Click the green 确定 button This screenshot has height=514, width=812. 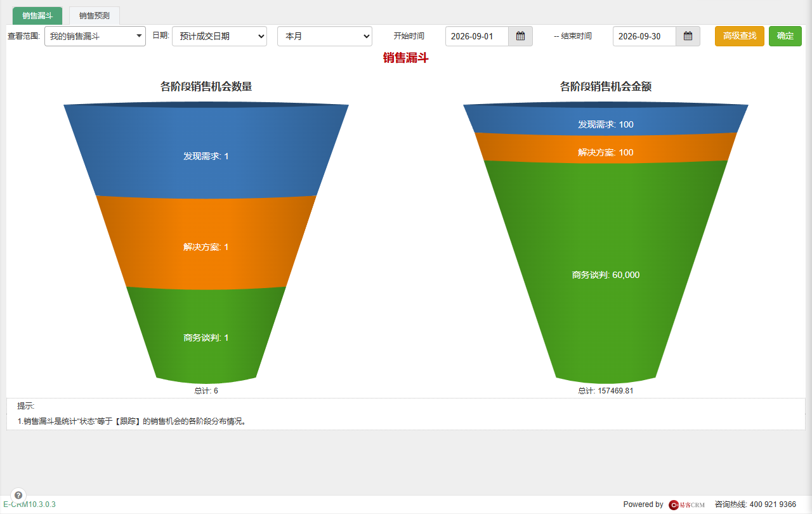coord(785,36)
